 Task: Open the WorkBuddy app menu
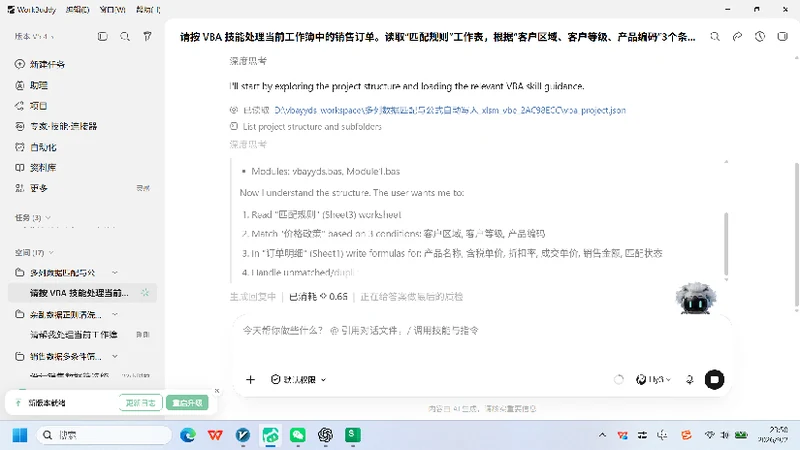point(31,10)
